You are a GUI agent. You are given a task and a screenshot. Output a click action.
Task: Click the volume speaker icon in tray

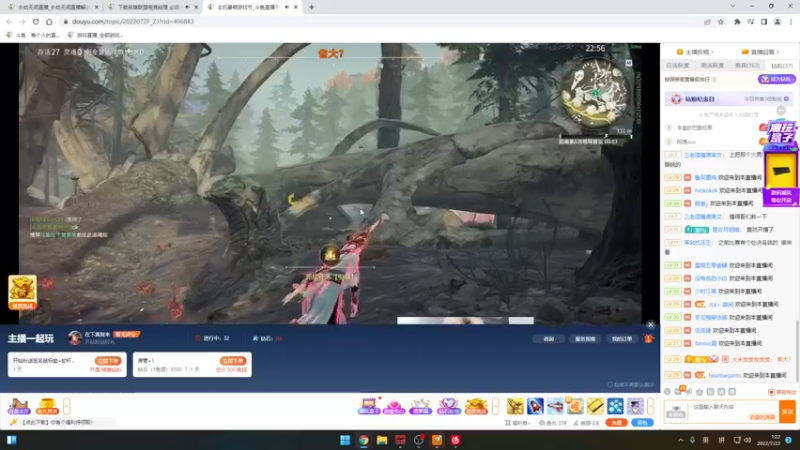tap(747, 440)
